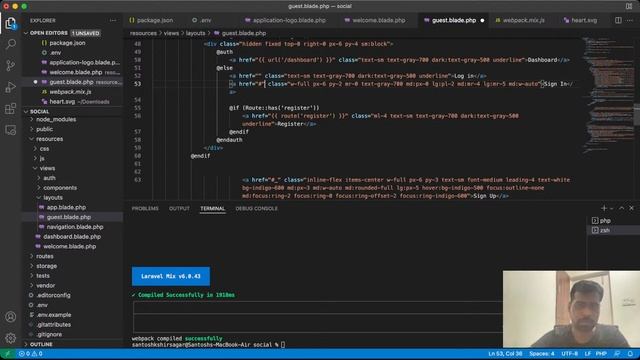
Task: Open editor more actions ellipsis
Action: click(x=630, y=20)
